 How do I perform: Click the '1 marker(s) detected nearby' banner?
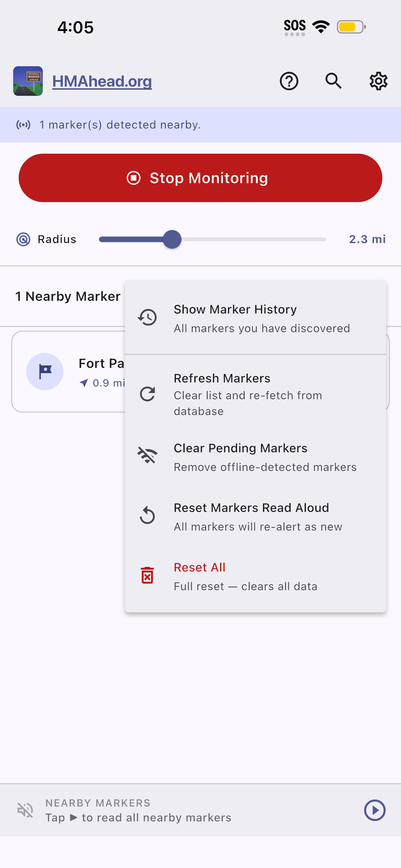pos(200,125)
